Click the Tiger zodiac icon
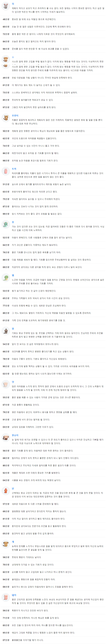Image resolution: width=106 pixels, height=644 pixels. (x=5, y=118)
